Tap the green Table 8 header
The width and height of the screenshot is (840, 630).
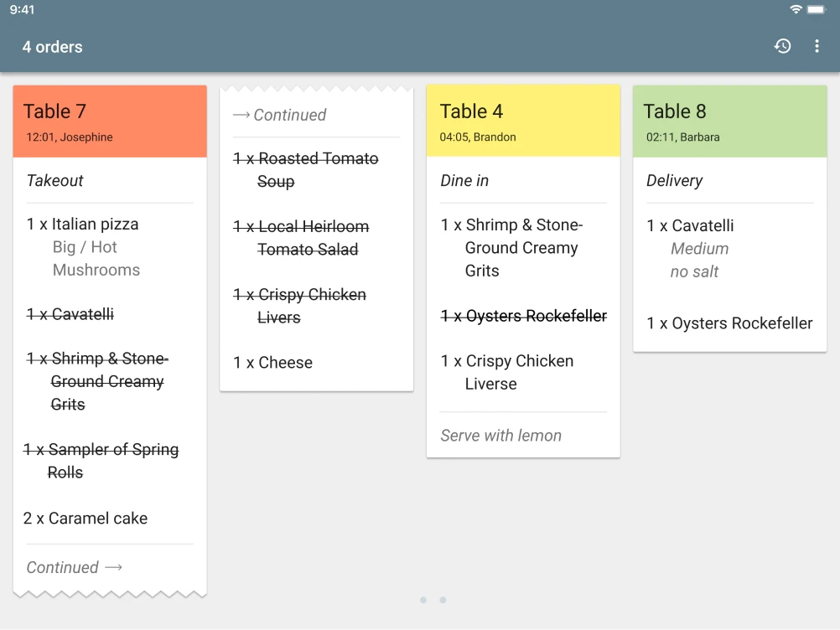tap(729, 121)
